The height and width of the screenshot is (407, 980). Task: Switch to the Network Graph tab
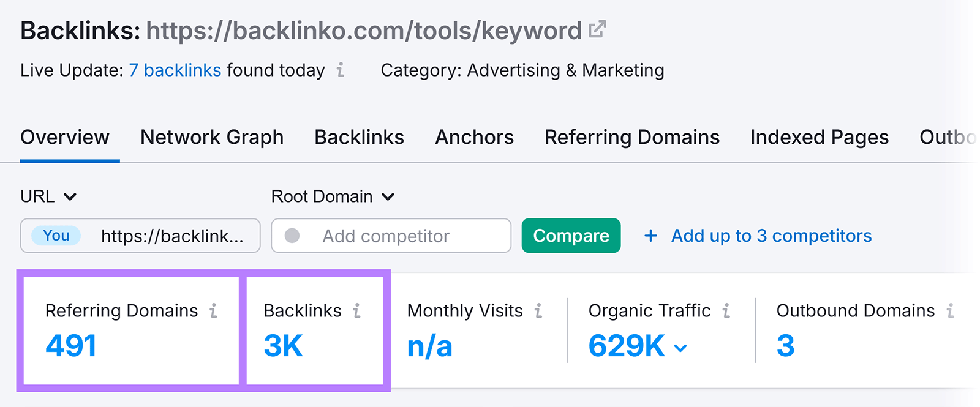(x=211, y=137)
